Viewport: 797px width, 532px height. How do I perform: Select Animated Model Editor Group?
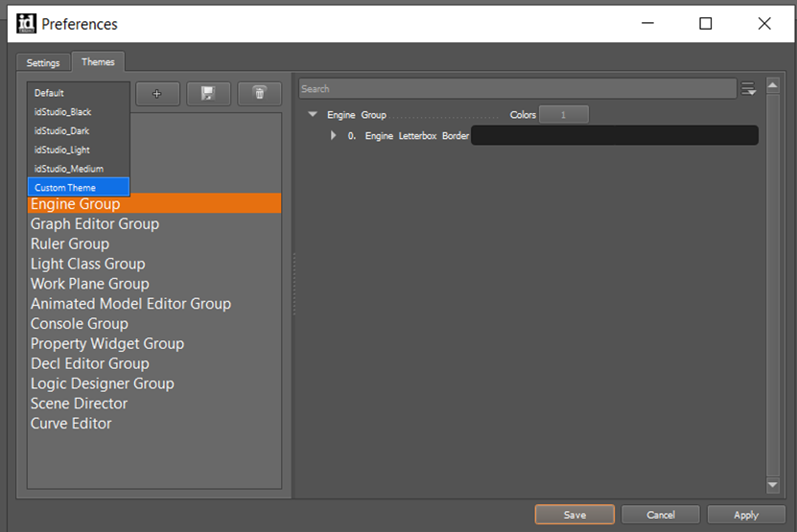[154, 303]
